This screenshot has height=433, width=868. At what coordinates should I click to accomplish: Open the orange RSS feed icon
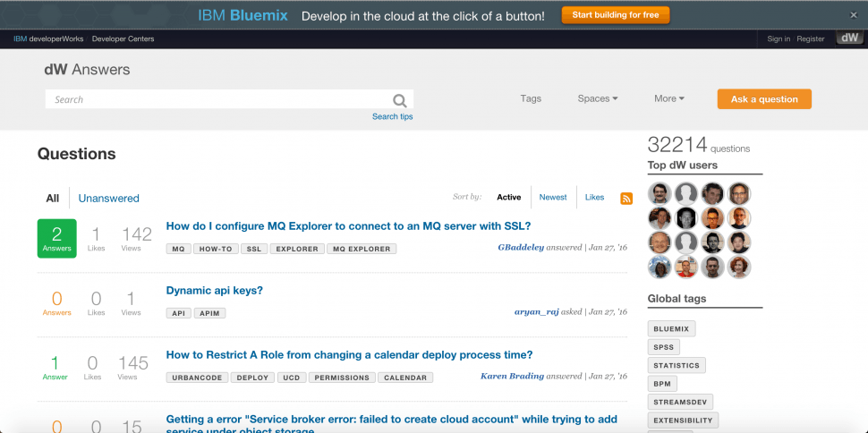point(626,199)
